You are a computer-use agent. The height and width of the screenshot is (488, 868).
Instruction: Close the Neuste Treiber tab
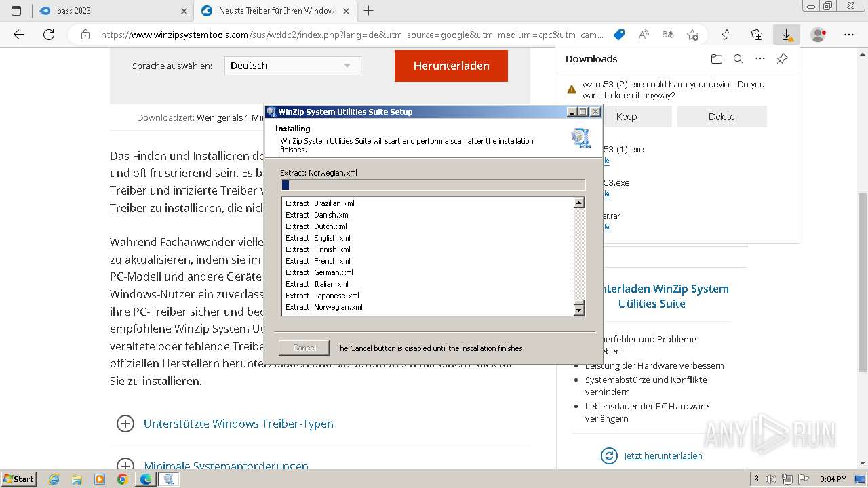coord(346,11)
